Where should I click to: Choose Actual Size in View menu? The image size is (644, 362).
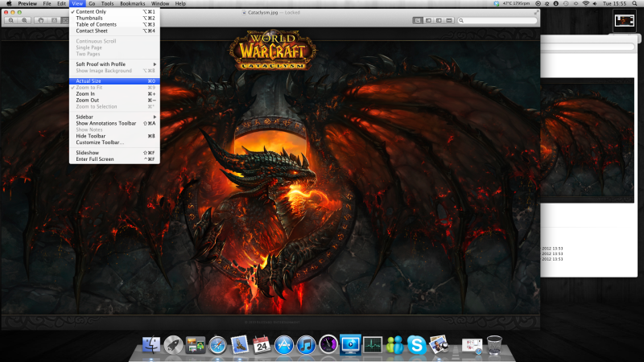pos(114,81)
